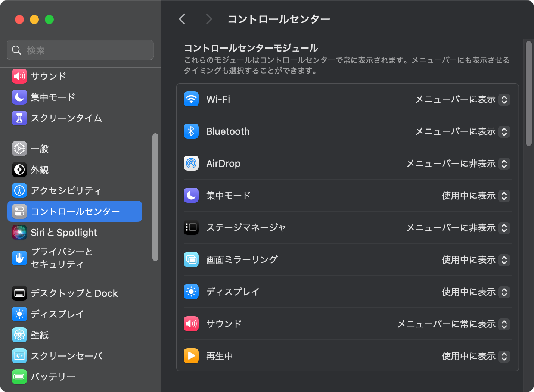Screen dimensions: 534x392
Task: Click the 再生中 playback icon
Action: [191, 356]
